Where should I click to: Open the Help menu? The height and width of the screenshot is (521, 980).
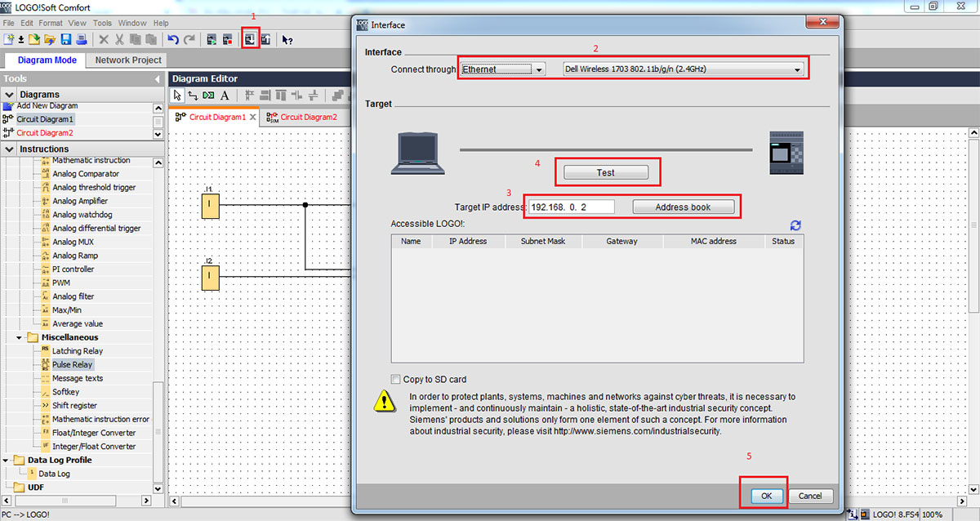click(161, 23)
